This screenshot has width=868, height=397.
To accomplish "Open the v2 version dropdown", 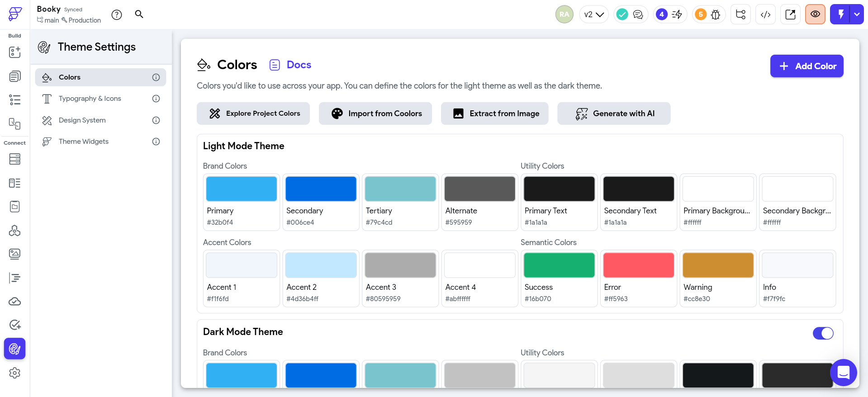I will (x=594, y=14).
